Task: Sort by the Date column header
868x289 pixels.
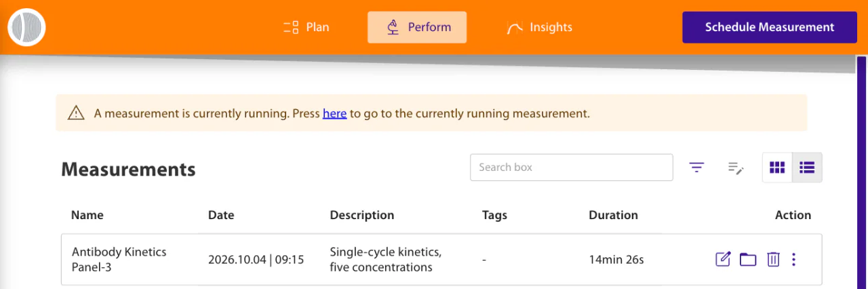Action: [x=221, y=215]
